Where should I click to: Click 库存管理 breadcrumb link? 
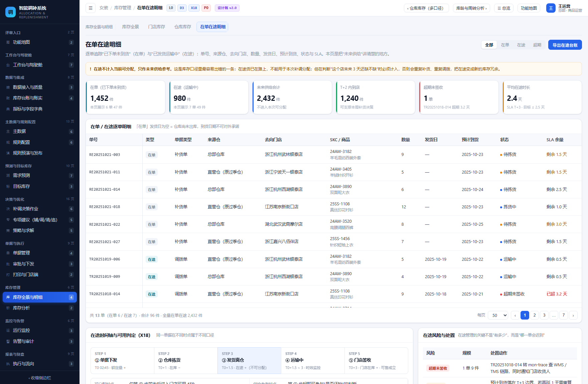[x=123, y=8]
